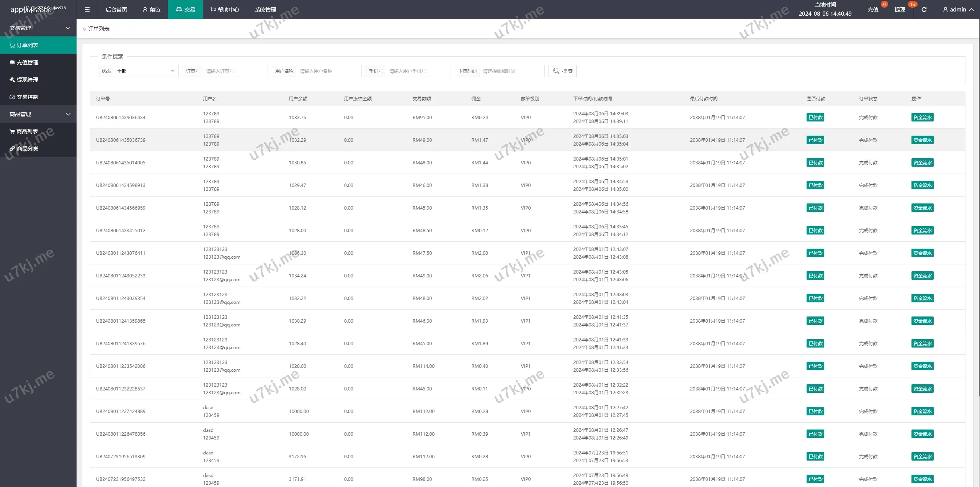Viewport: 980px width, 487px height.
Task: Open the 状态 全部 dropdown
Action: point(145,71)
